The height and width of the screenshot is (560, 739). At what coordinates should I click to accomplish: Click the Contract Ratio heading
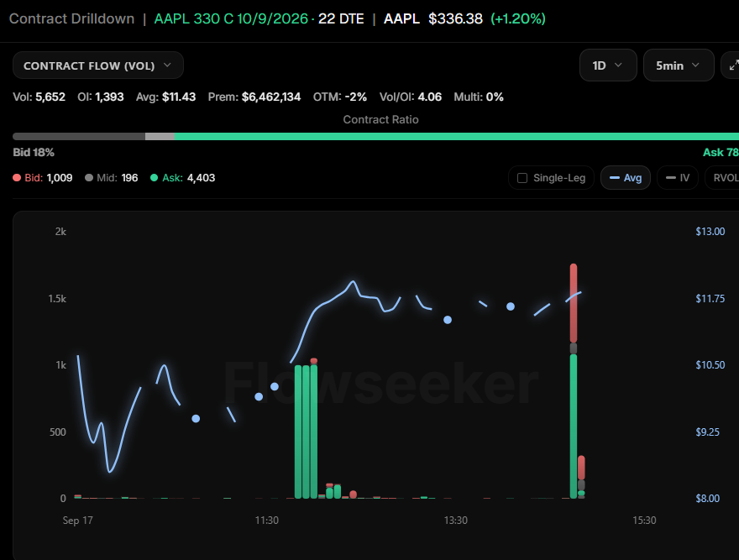pyautogui.click(x=380, y=120)
